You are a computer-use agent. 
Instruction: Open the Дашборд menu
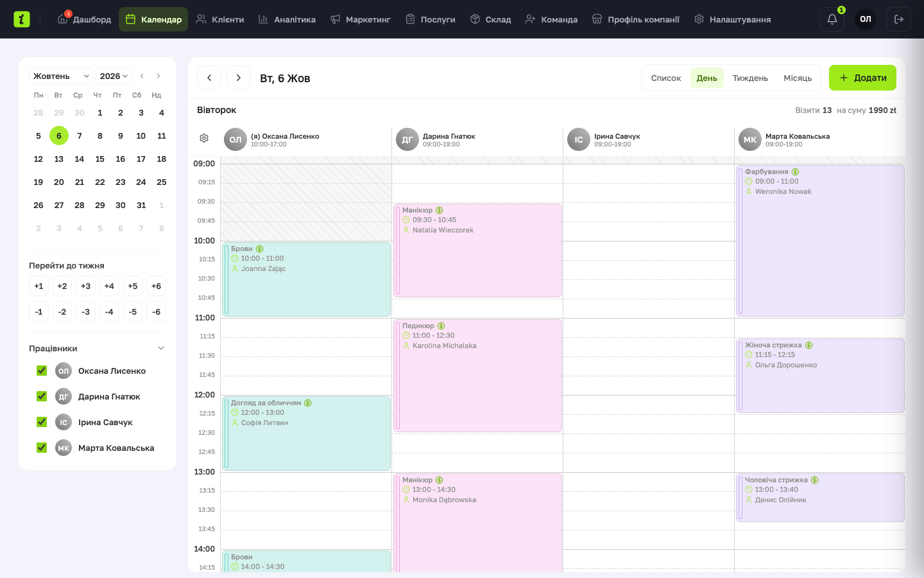(x=85, y=19)
